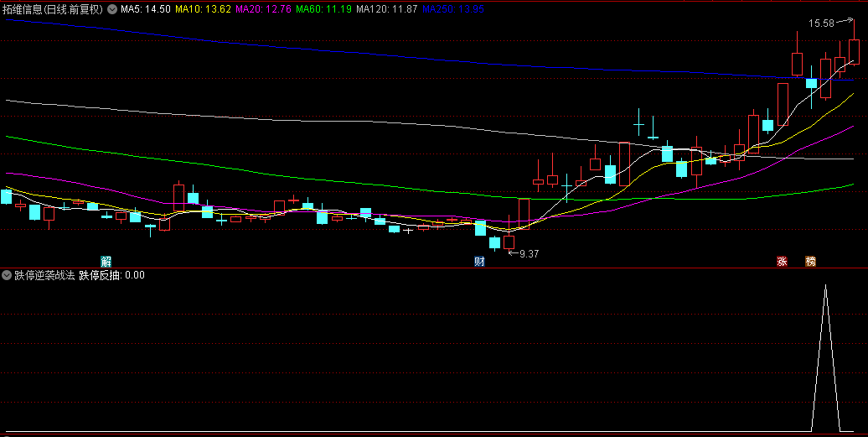Select the chart title 拓维信息(日线.前复权)
Image resolution: width=868 pixels, height=437 pixels.
tap(53, 9)
